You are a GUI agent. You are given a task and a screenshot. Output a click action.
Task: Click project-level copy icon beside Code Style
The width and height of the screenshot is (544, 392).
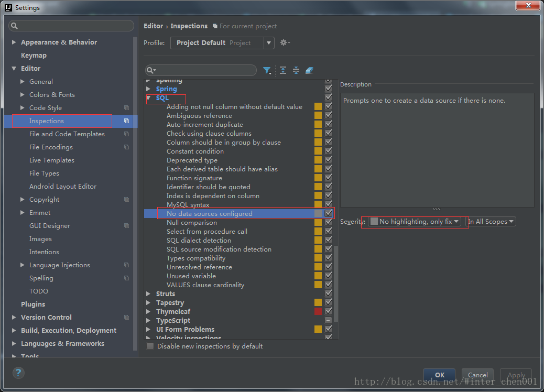pos(127,108)
